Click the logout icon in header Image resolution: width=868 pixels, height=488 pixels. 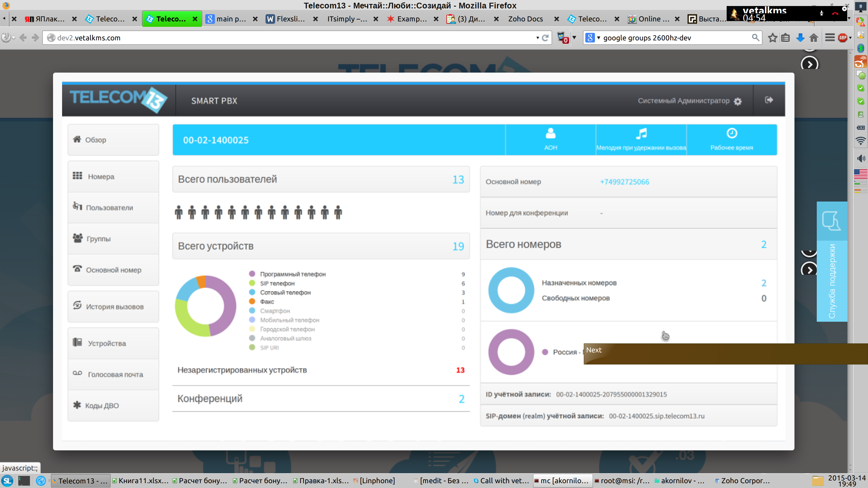click(769, 100)
